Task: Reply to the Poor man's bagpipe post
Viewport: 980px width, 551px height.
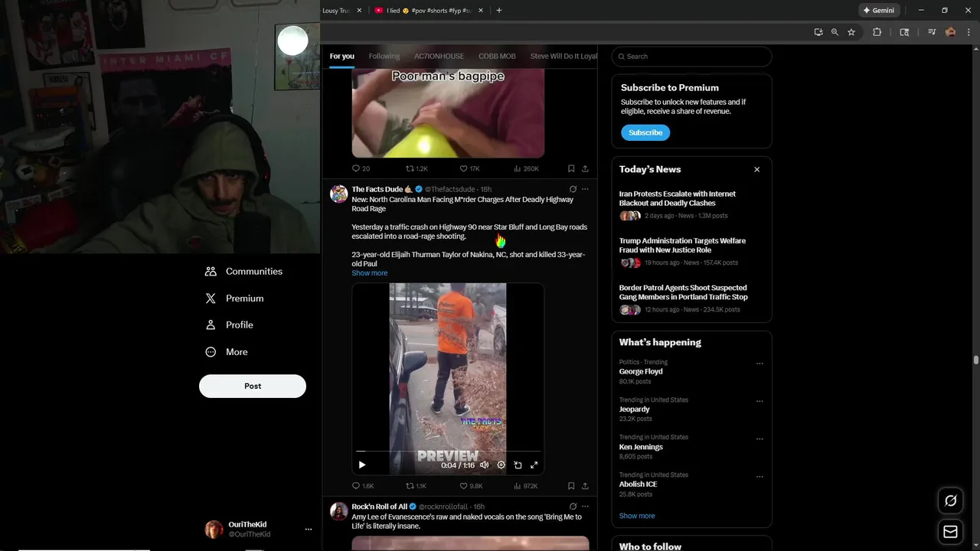Action: pyautogui.click(x=360, y=168)
